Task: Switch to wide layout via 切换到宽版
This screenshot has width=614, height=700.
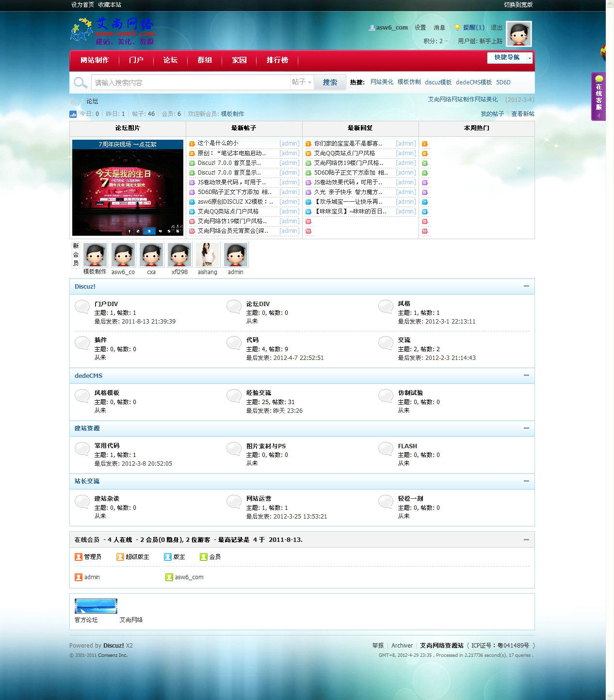Action: [518, 5]
